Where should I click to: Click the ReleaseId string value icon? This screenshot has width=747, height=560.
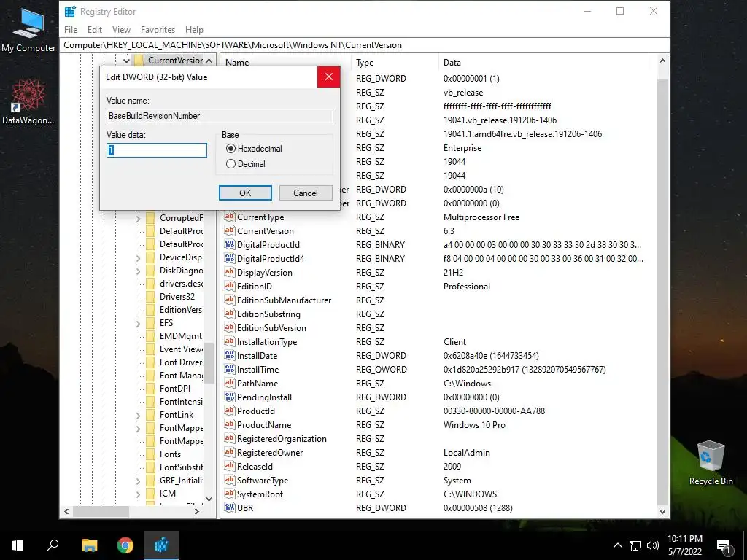point(230,466)
